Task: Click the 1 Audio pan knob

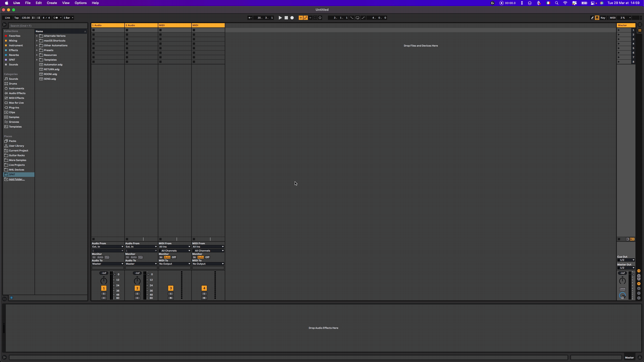Action: [x=104, y=280]
